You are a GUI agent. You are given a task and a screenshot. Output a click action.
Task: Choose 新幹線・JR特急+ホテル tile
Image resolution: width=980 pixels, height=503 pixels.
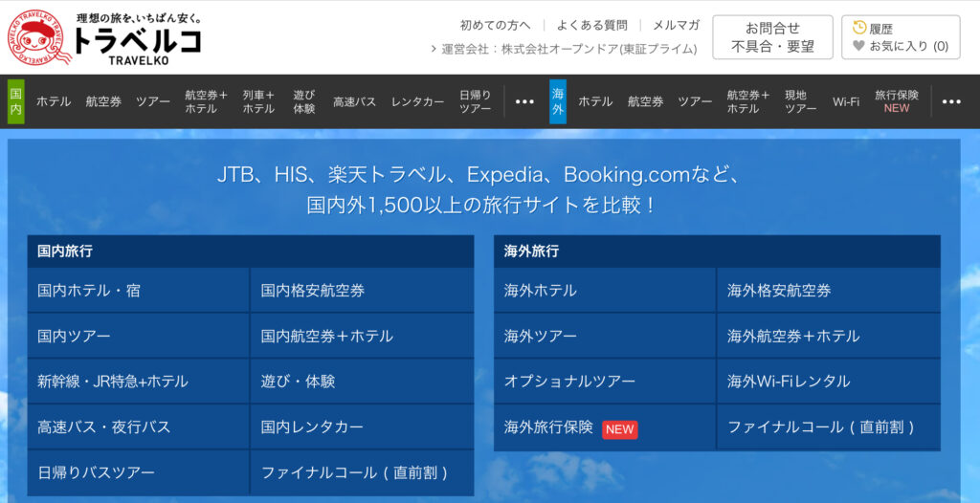point(113,381)
